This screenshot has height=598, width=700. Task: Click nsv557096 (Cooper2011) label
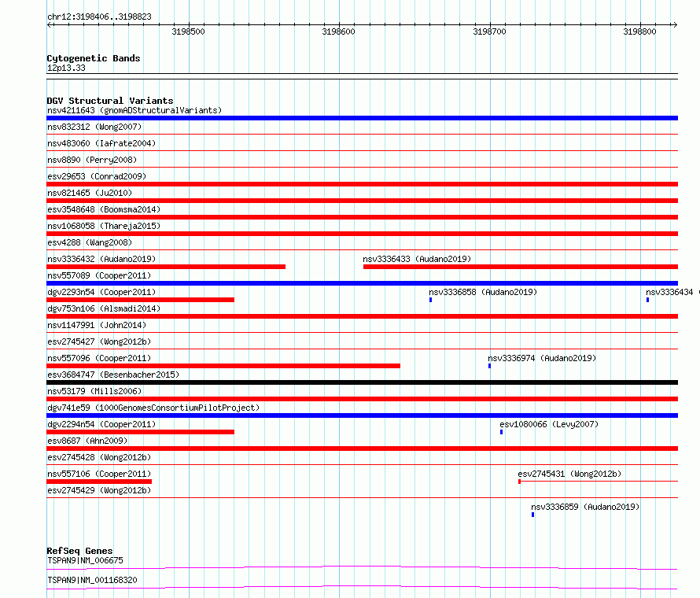tap(99, 358)
